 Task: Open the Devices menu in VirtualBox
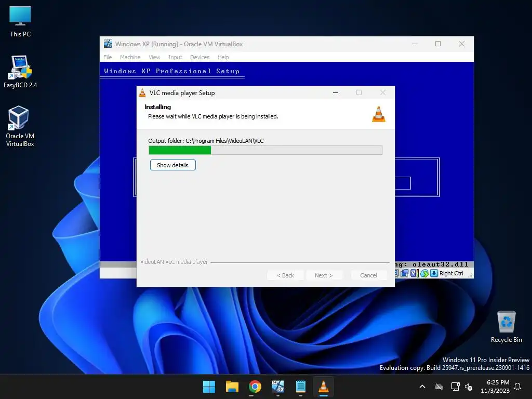[200, 57]
